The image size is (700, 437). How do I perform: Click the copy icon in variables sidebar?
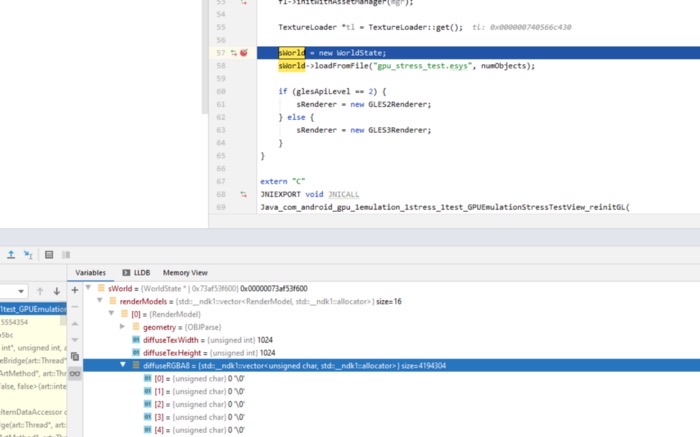[x=75, y=356]
